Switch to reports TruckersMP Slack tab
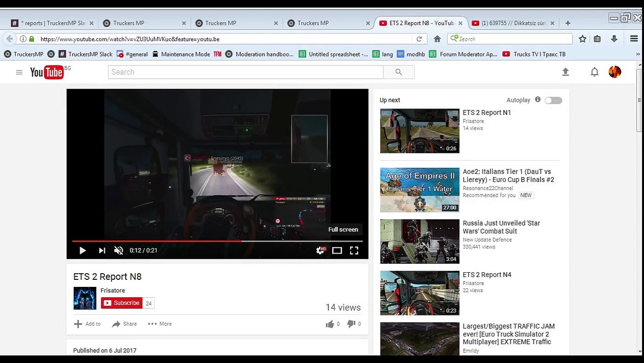 [x=52, y=23]
